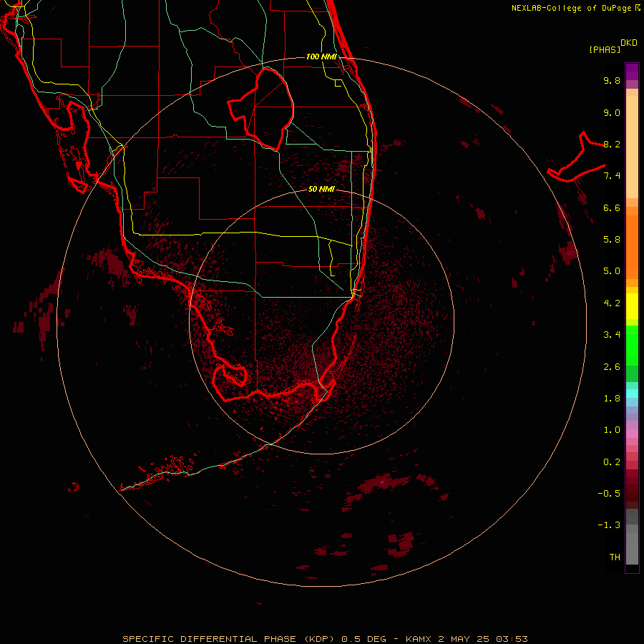Click the SPECIFIC DIFFERENTIAL PHASE (KDP) caption
This screenshot has height=644, width=644.
click(230, 639)
